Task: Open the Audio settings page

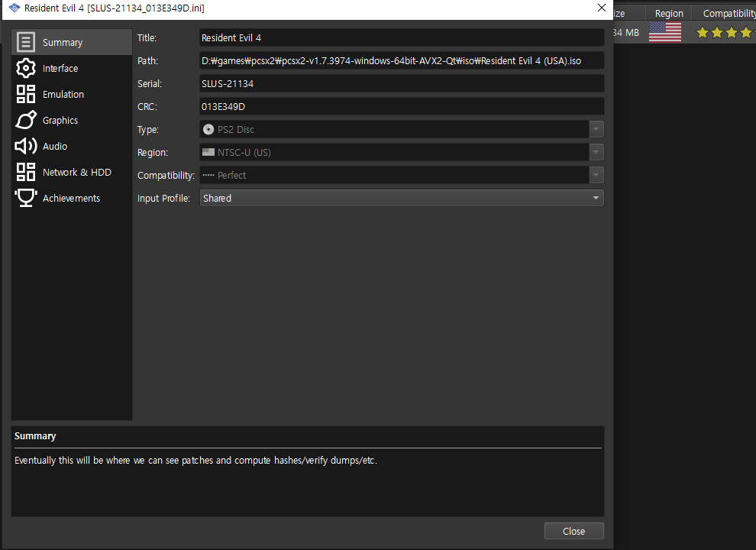Action: click(72, 146)
